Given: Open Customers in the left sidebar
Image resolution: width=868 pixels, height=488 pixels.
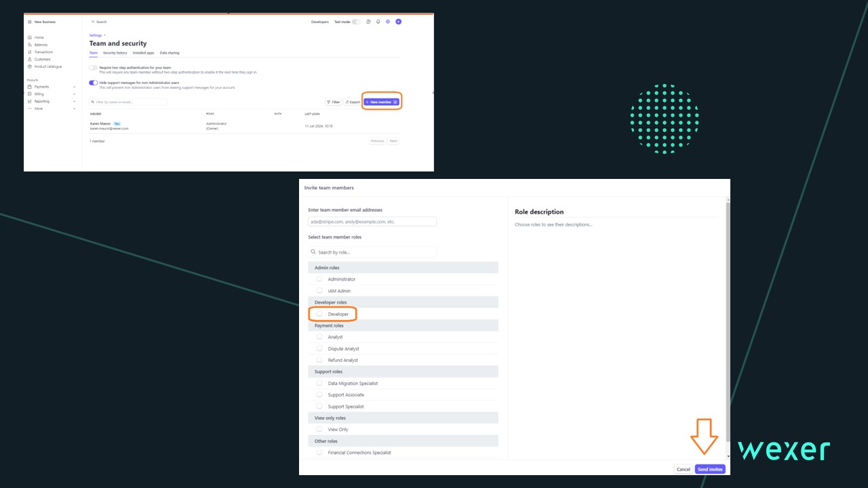Looking at the screenshot, I should coord(42,60).
